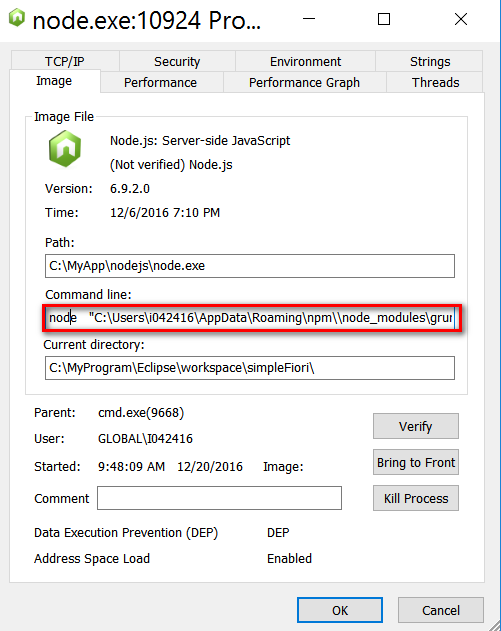Image resolution: width=501 pixels, height=631 pixels.
Task: Show the Performance Graph tab
Action: [x=304, y=82]
